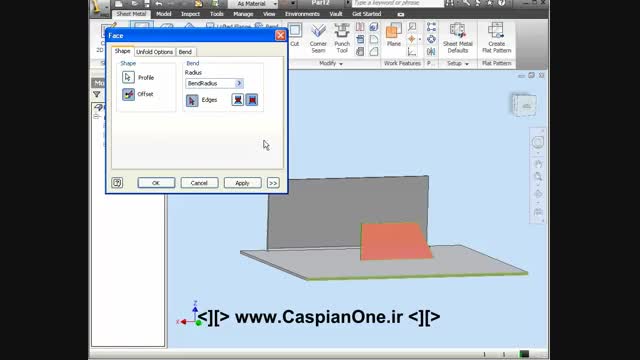Switch to the Unfold Options tab
The width and height of the screenshot is (640, 360).
tap(154, 52)
